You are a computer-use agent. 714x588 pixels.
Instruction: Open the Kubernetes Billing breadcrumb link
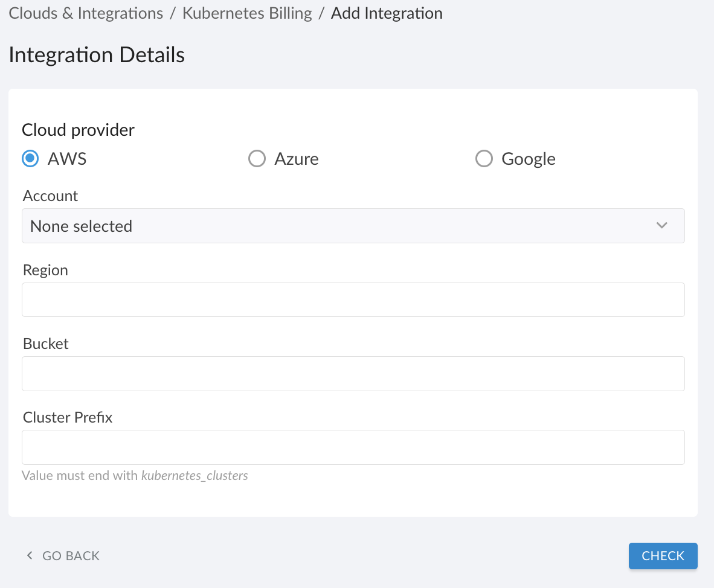[247, 13]
